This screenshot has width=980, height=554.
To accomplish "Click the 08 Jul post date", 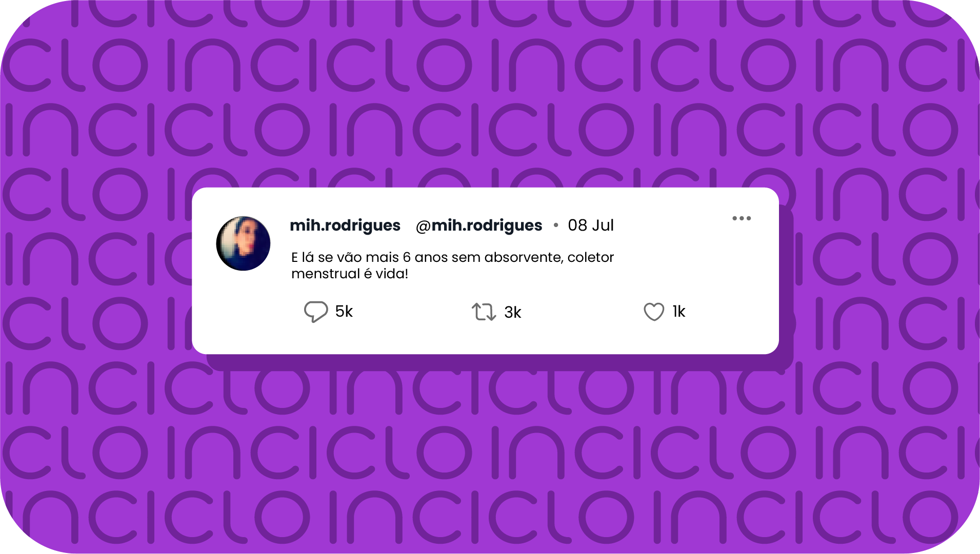I will 591,225.
